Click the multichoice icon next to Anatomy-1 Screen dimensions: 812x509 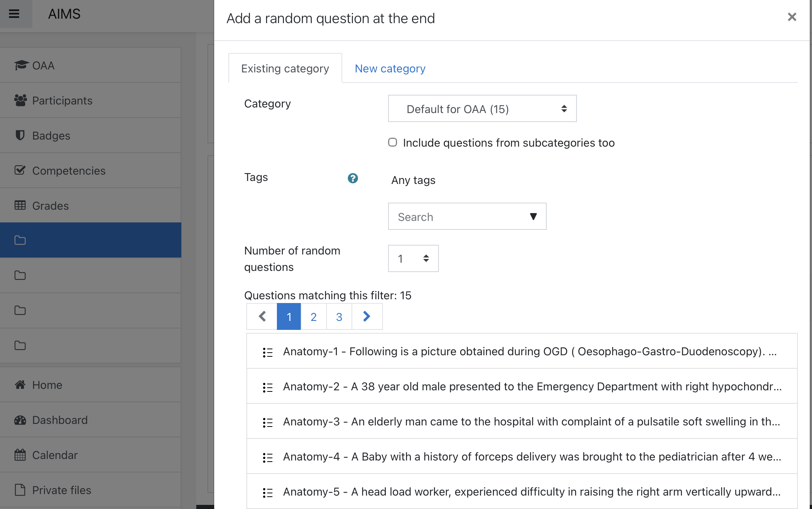pos(268,352)
